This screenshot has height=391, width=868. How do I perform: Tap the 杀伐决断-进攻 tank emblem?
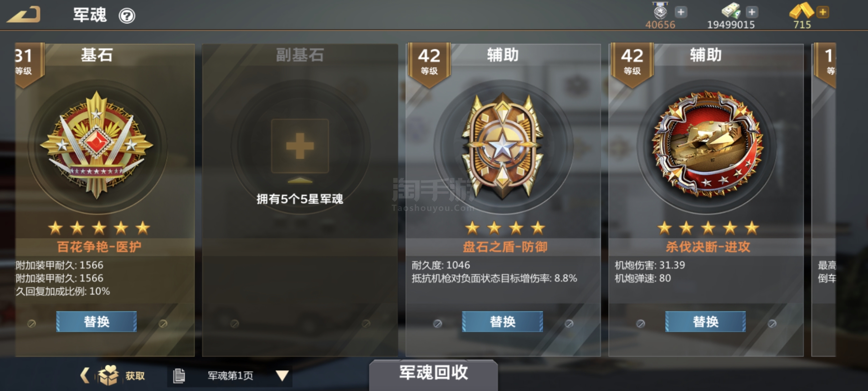coord(707,144)
